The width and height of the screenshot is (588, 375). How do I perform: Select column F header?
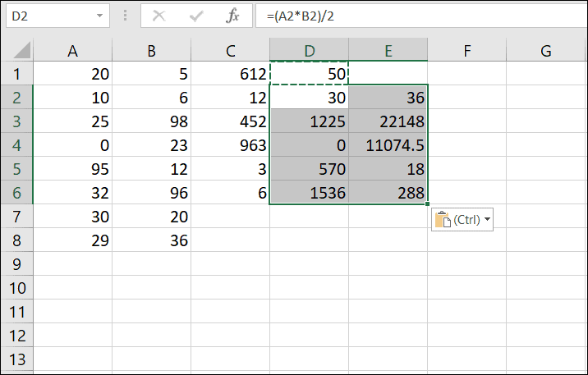click(x=467, y=50)
